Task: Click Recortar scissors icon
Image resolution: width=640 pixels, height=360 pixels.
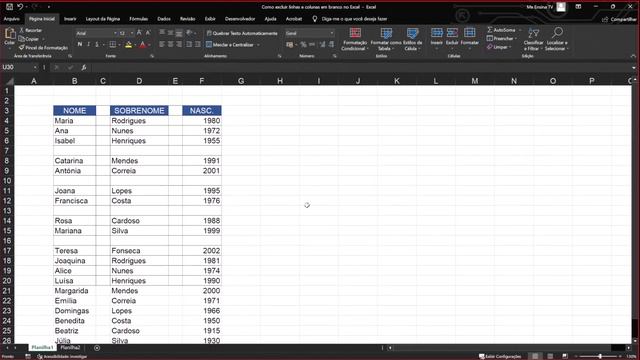Action: (22, 30)
